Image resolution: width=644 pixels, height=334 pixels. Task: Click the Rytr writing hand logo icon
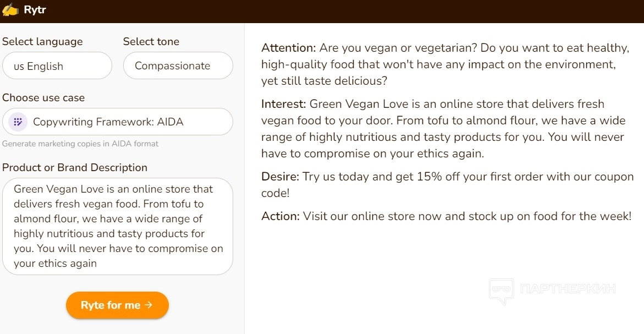coord(10,10)
